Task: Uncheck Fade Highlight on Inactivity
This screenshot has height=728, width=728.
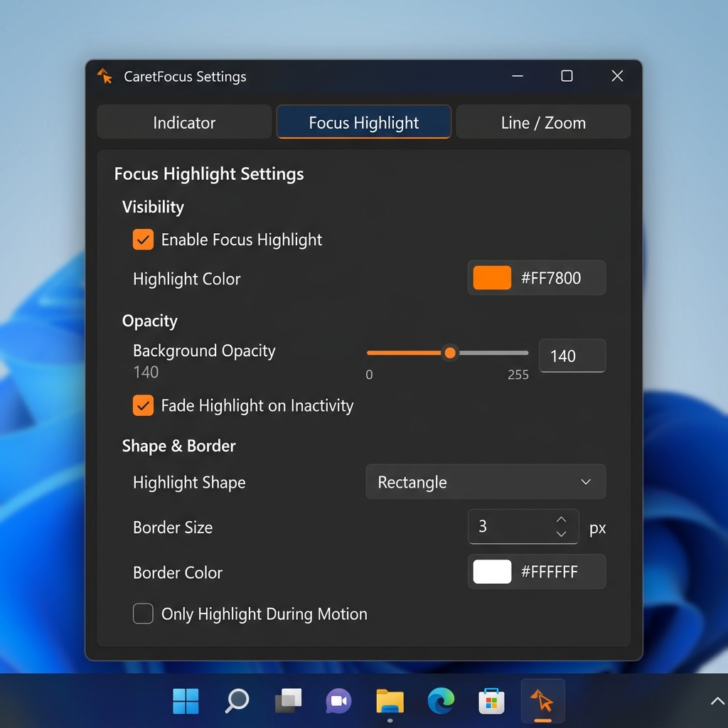Action: coord(143,405)
